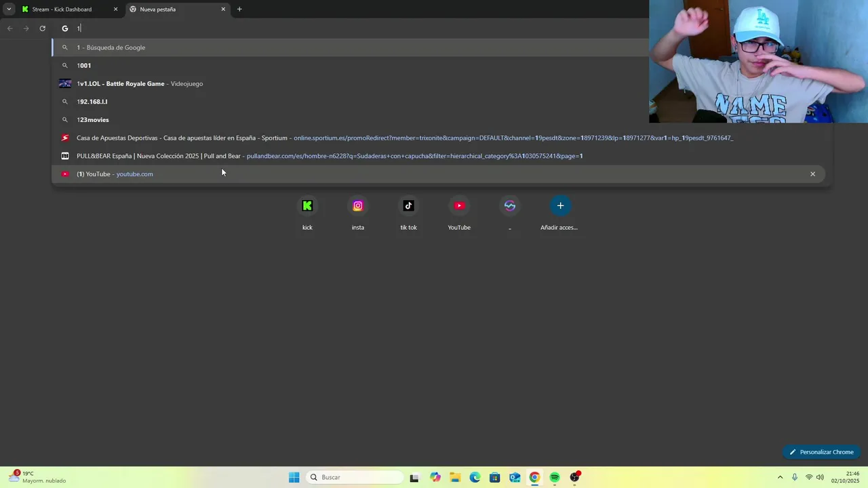Close the Nueva pestaña tab

(x=223, y=9)
